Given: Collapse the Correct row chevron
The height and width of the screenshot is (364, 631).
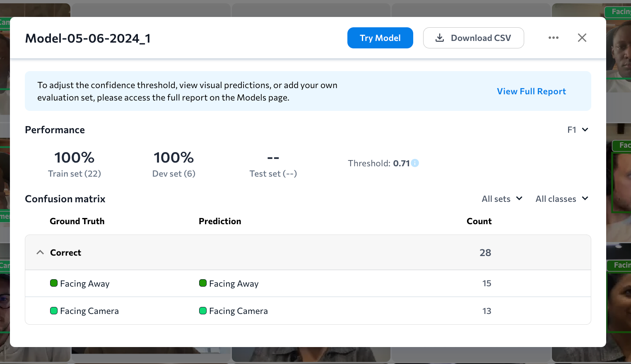Looking at the screenshot, I should pos(40,252).
